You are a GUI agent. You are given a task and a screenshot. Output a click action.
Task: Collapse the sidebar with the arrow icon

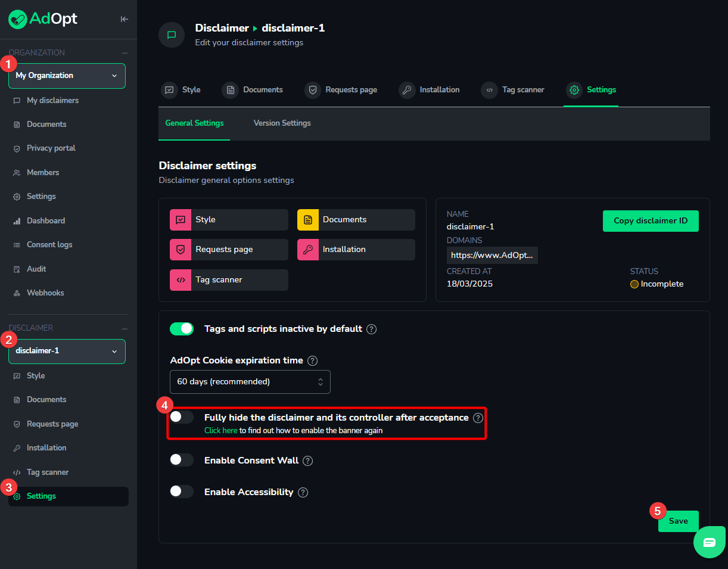click(x=124, y=19)
